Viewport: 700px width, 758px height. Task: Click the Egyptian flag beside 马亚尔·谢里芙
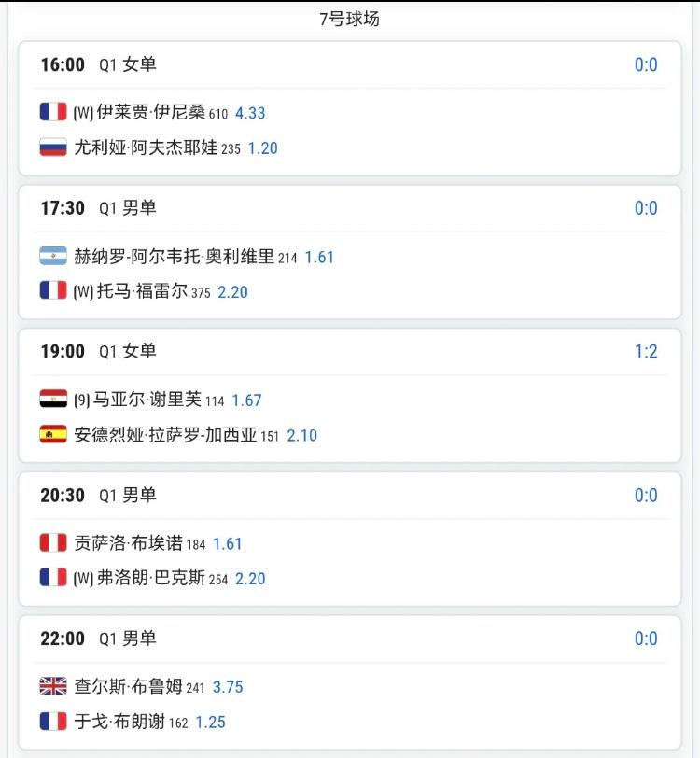tap(53, 399)
